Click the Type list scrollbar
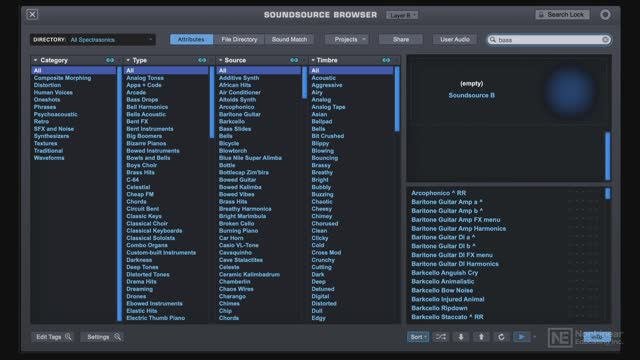 click(x=212, y=102)
